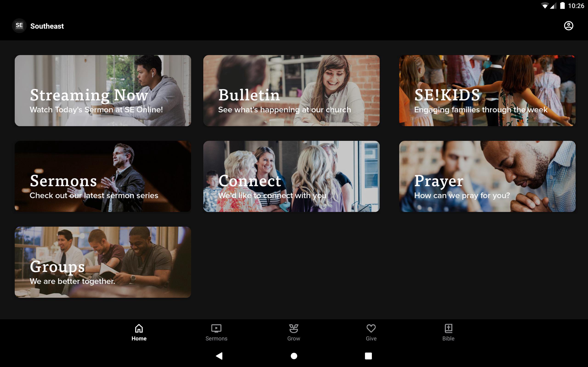Tap the SE Christian logo
This screenshot has width=588, height=367.
(19, 26)
